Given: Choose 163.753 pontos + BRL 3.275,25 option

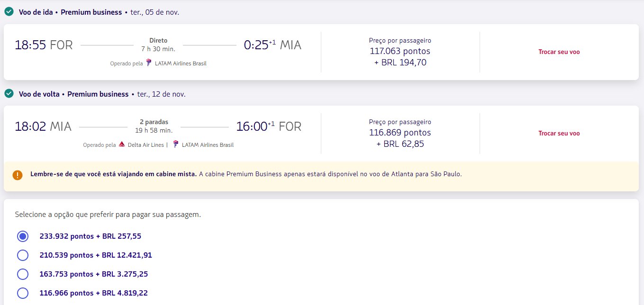Looking at the screenshot, I should (22, 274).
